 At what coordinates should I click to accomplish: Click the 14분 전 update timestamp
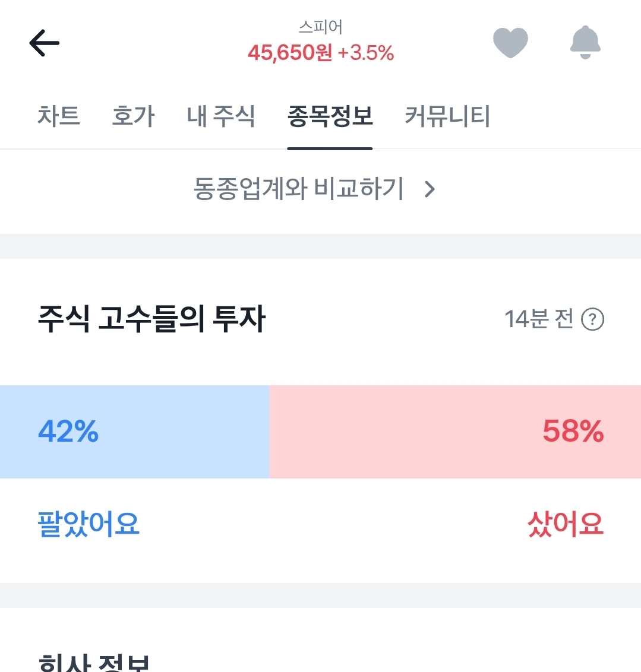(538, 320)
